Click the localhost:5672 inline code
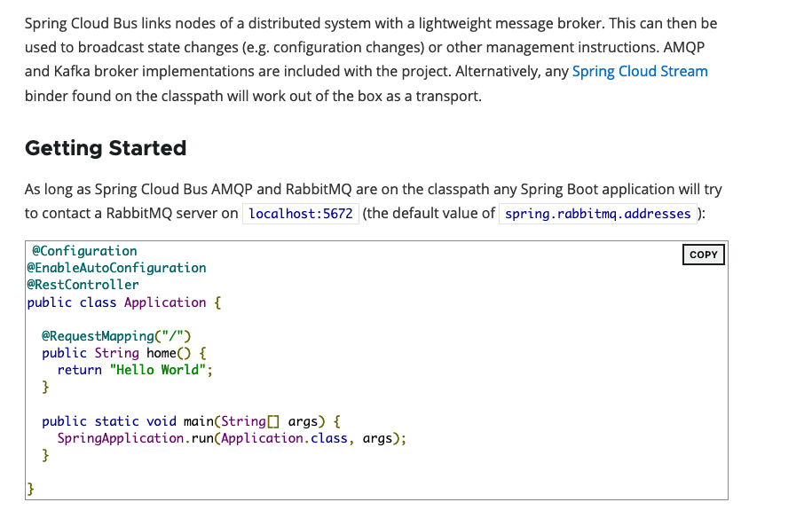 pyautogui.click(x=301, y=214)
